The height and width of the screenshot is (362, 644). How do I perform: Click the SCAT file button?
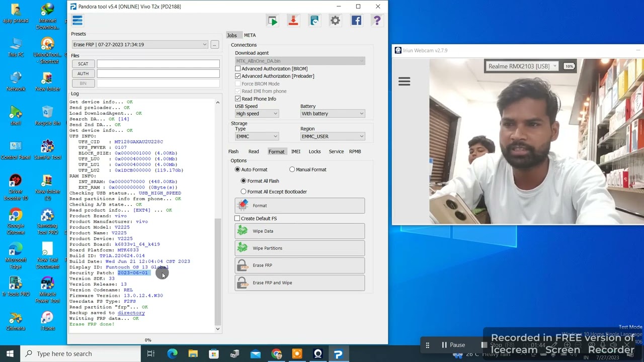click(83, 64)
